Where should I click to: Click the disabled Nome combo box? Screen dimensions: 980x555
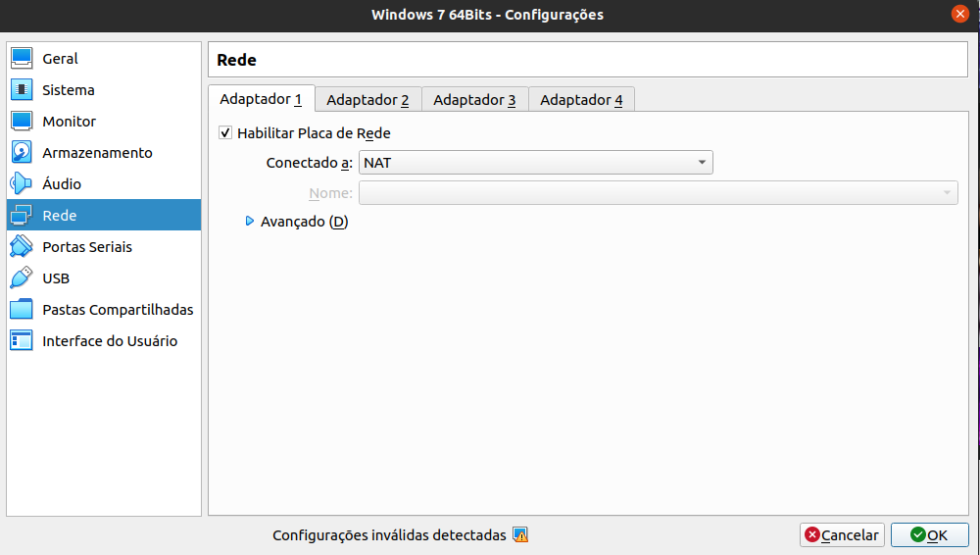[x=659, y=193]
